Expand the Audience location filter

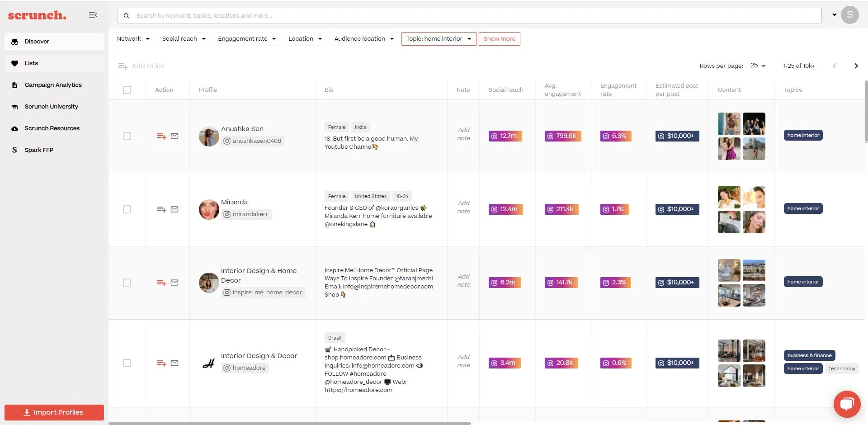364,39
